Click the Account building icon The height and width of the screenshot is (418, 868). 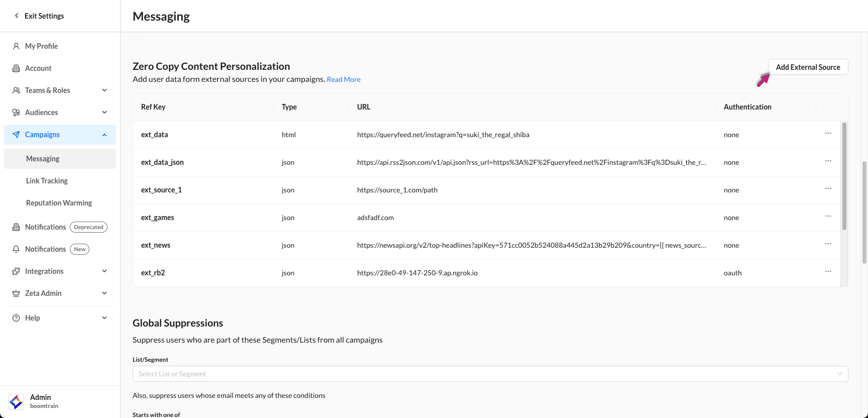click(x=16, y=68)
